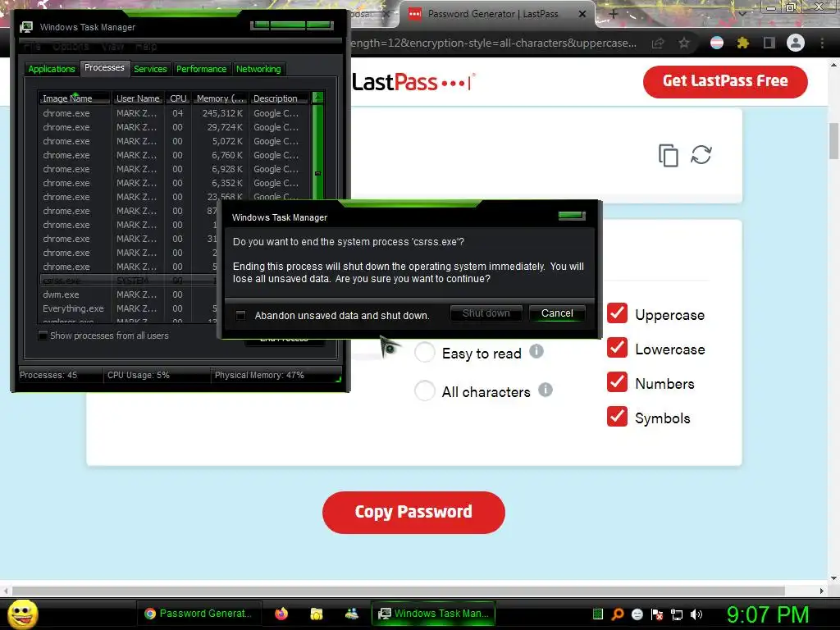Click the process list scroll up arrow
The image size is (840, 630).
pyautogui.click(x=317, y=98)
